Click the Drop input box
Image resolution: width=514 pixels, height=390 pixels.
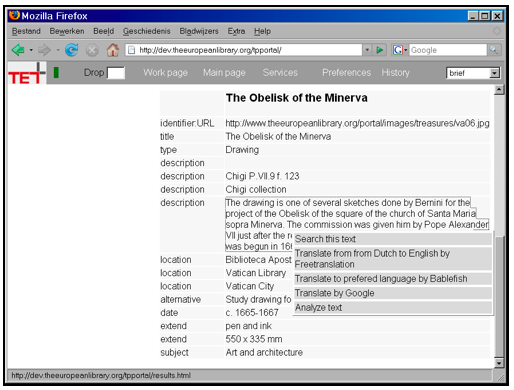(x=116, y=73)
